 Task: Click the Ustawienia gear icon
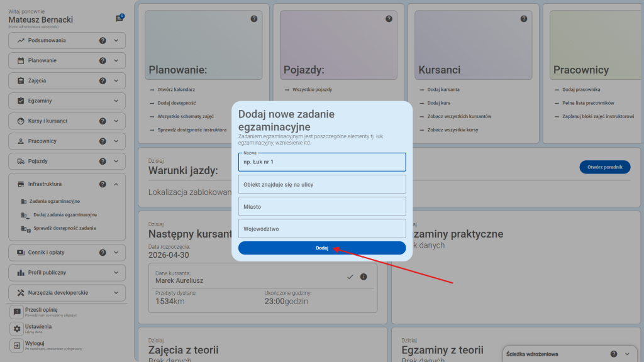coord(16,329)
